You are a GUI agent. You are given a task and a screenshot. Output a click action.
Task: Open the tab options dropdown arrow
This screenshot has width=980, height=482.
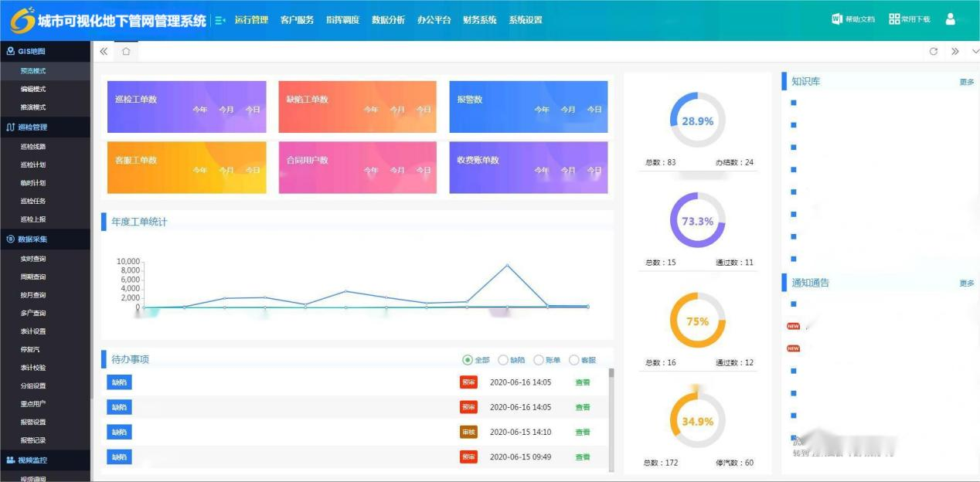point(975,52)
